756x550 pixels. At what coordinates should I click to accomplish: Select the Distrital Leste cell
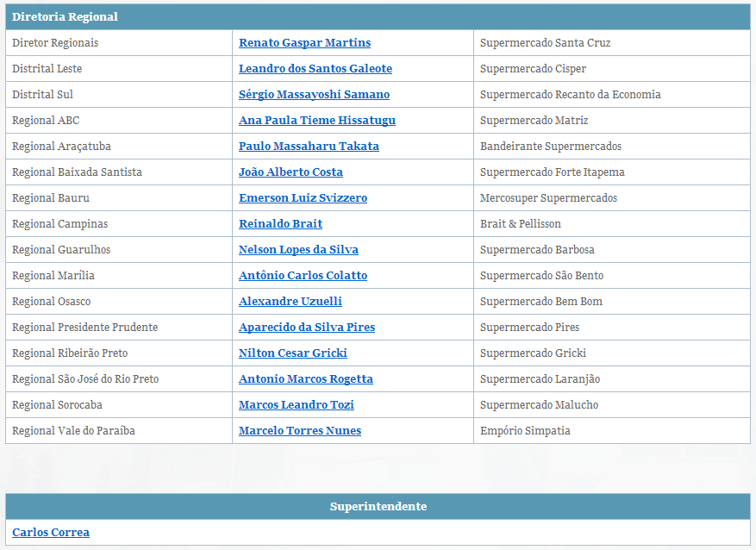(119, 69)
